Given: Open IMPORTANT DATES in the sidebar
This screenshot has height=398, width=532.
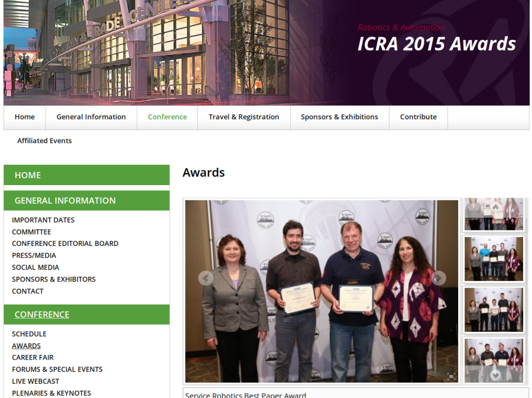Looking at the screenshot, I should 43,219.
